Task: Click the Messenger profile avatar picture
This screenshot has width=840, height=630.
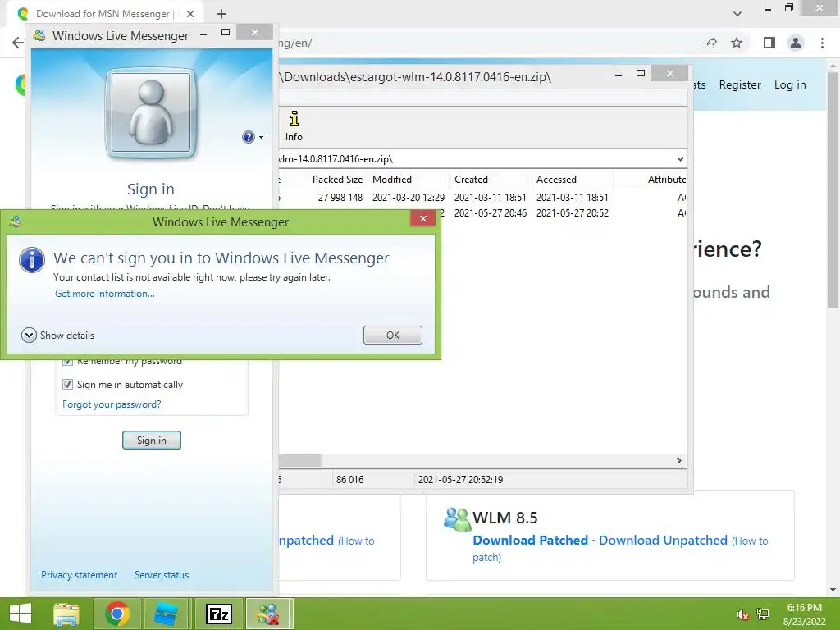Action: tap(151, 113)
